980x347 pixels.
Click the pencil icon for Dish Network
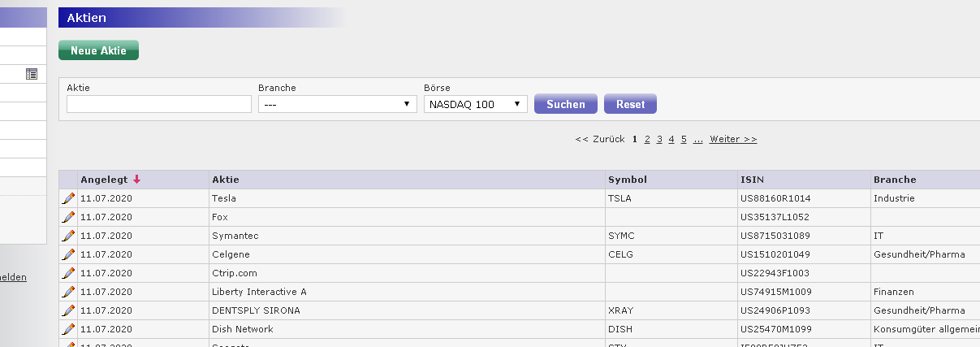[68, 329]
